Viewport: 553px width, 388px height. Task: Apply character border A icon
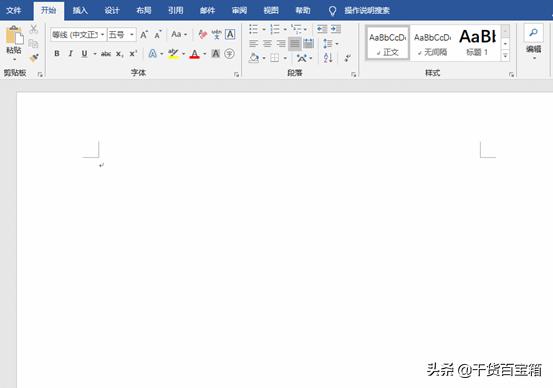(230, 34)
